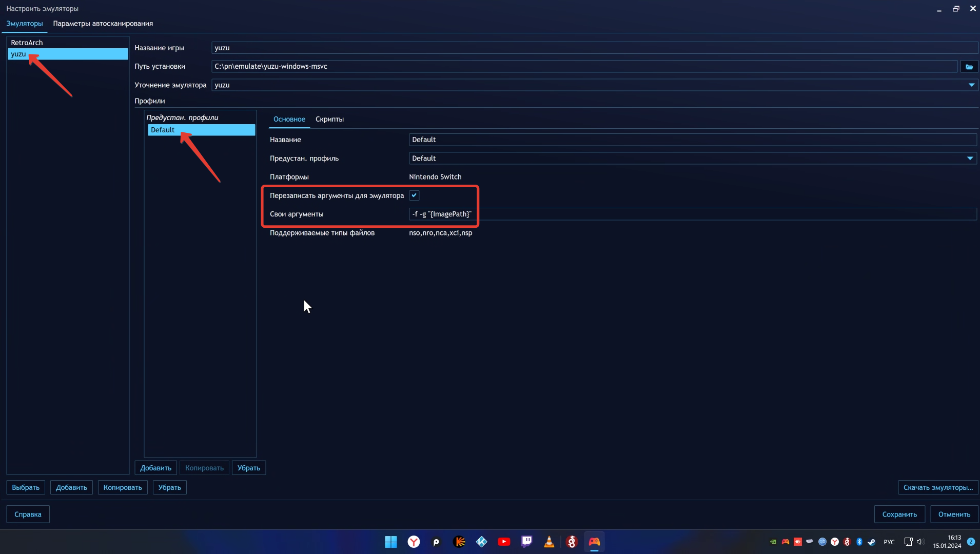The image size is (980, 554).
Task: Click 'Скачать эмуляторы...' button
Action: (938, 487)
